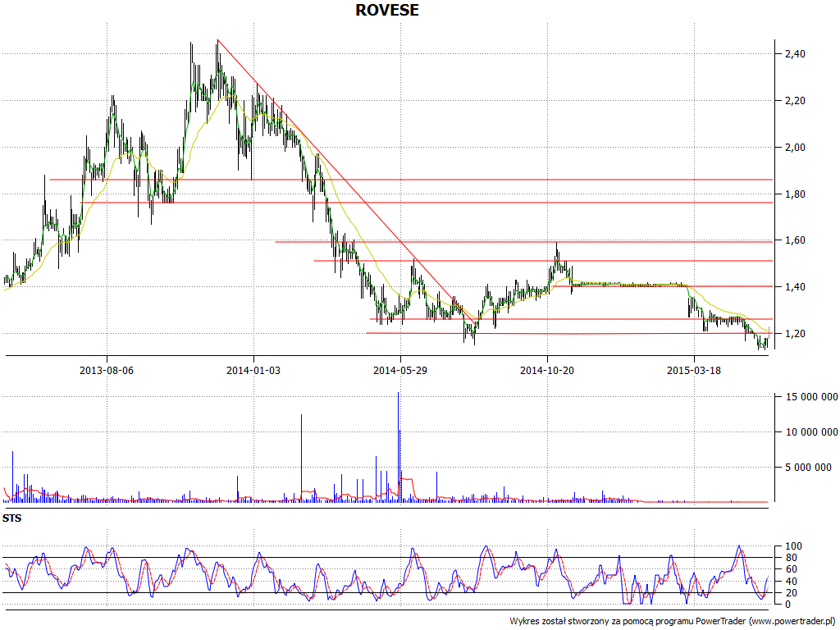This screenshot has height=630, width=840.
Task: Click the tallest volume bar near 2014-05-29
Action: click(x=399, y=447)
